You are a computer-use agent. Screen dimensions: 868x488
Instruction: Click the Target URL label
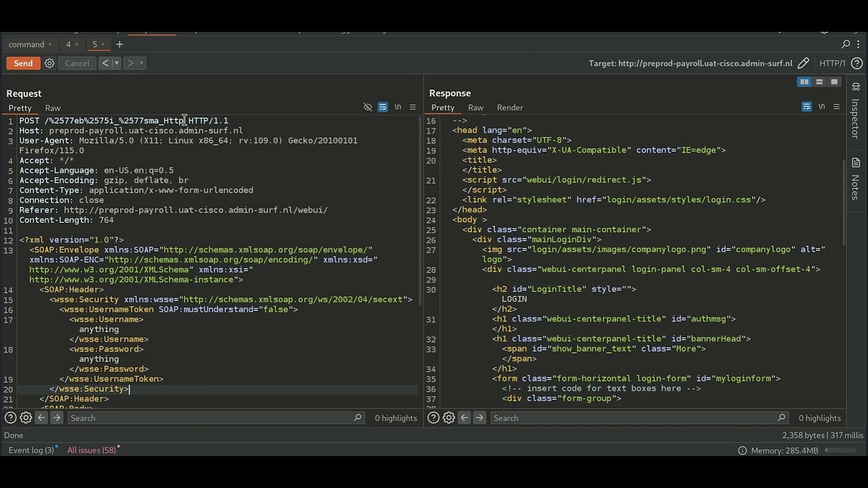point(690,63)
